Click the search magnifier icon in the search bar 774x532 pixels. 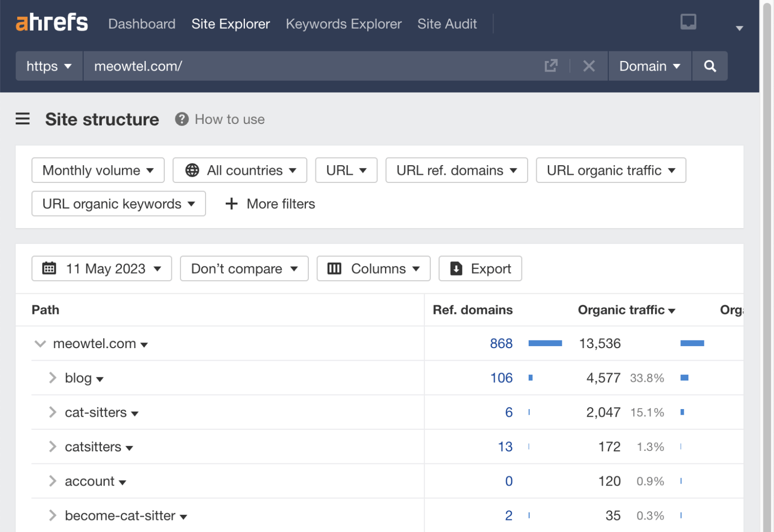tap(710, 66)
